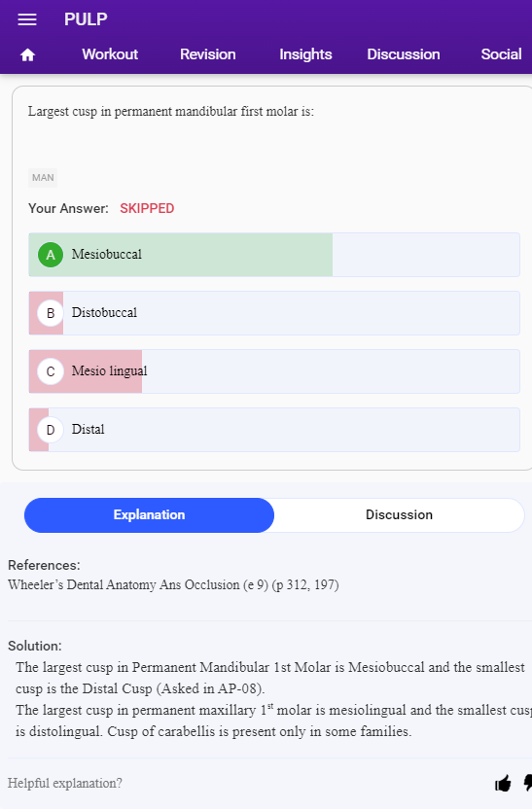Click the thumbs down icon

528,783
